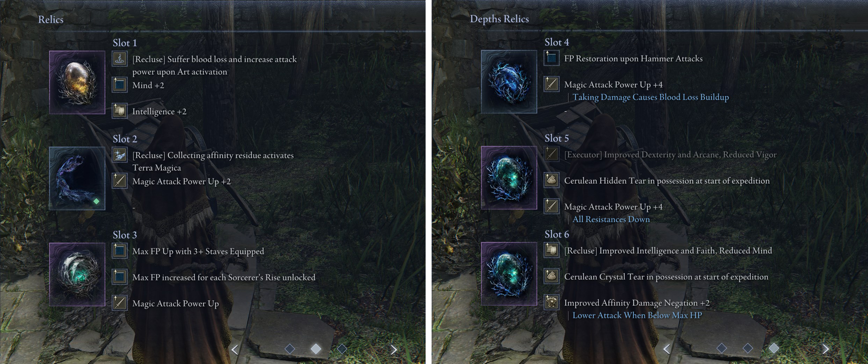Click the Terra Magica residue effect icon
Viewport: 868px width, 364px height.
(x=120, y=155)
